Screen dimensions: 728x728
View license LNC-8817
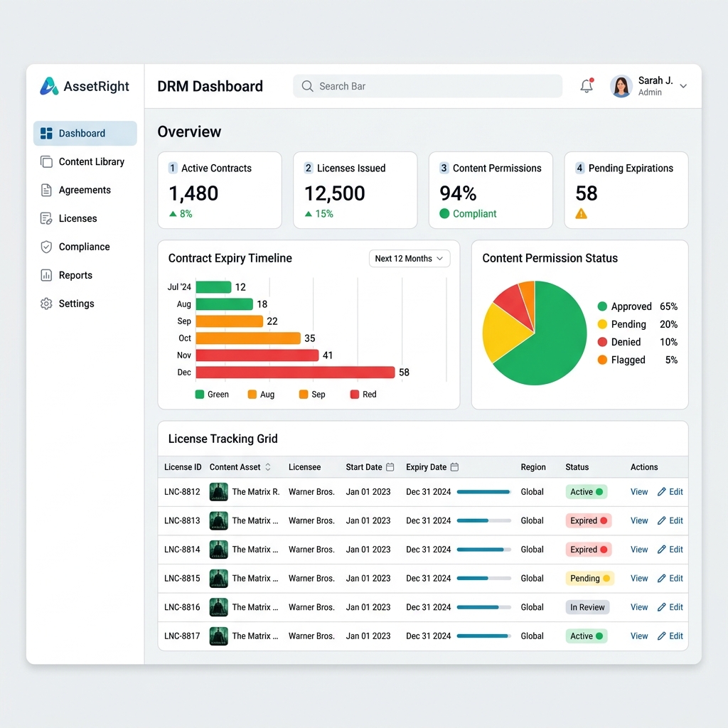pyautogui.click(x=639, y=636)
